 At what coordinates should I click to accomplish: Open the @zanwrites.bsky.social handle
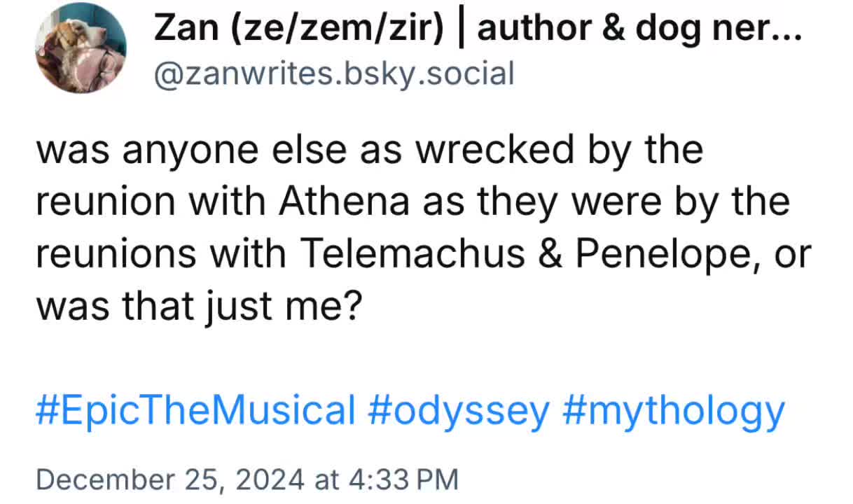[x=333, y=74]
